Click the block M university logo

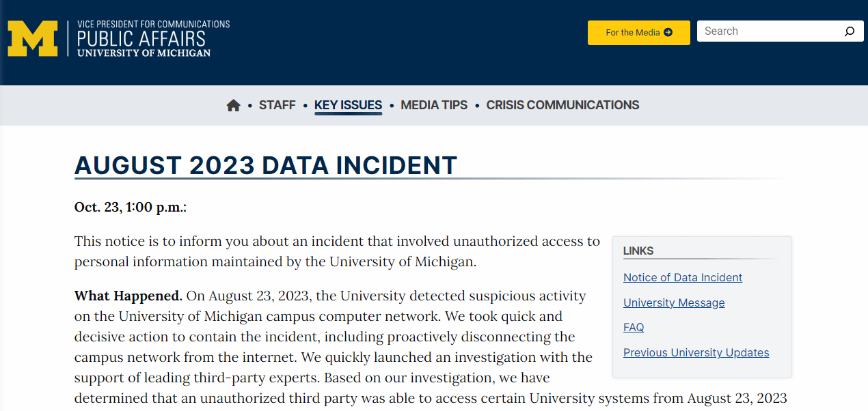(32, 39)
